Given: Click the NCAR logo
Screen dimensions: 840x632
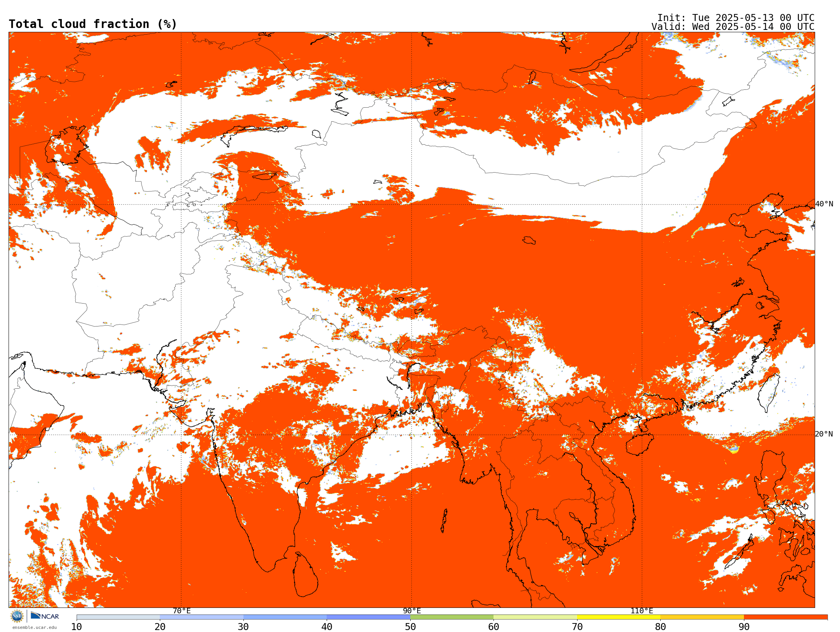Looking at the screenshot, I should (45, 616).
